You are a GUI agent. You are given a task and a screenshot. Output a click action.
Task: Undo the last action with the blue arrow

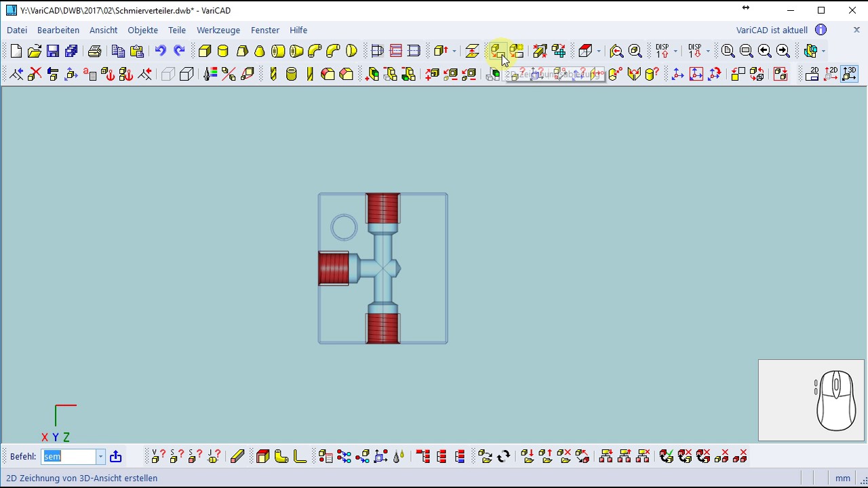pyautogui.click(x=160, y=51)
